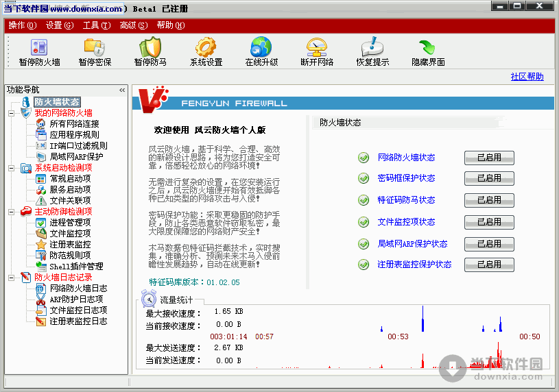Open the 高级(S) menu

134,25
